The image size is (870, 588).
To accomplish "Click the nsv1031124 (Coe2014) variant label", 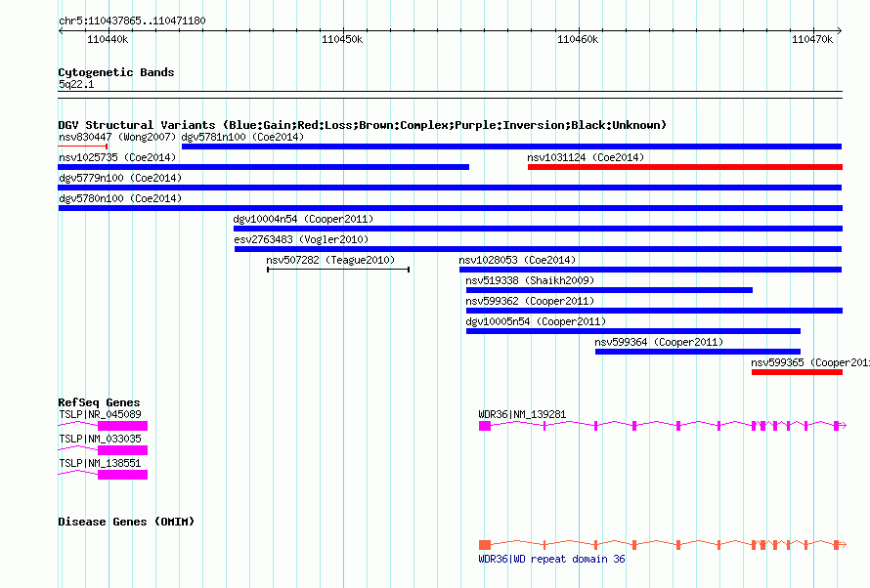I will tap(586, 157).
